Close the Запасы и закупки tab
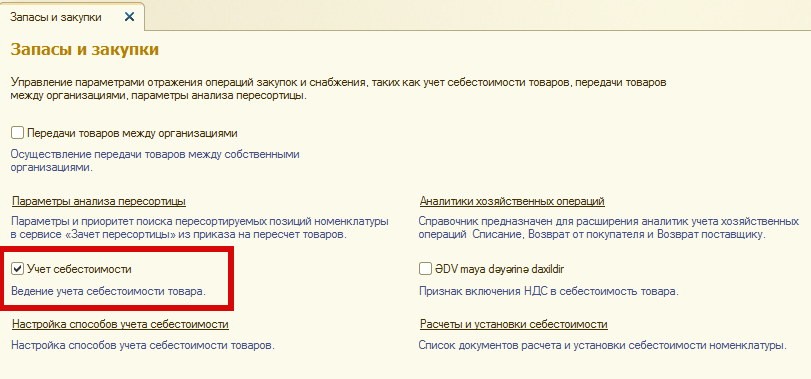This screenshot has height=379, width=811. point(129,17)
